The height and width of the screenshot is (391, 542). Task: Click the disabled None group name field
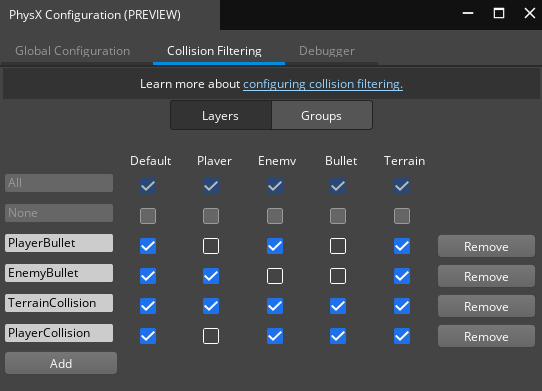[x=59, y=213]
